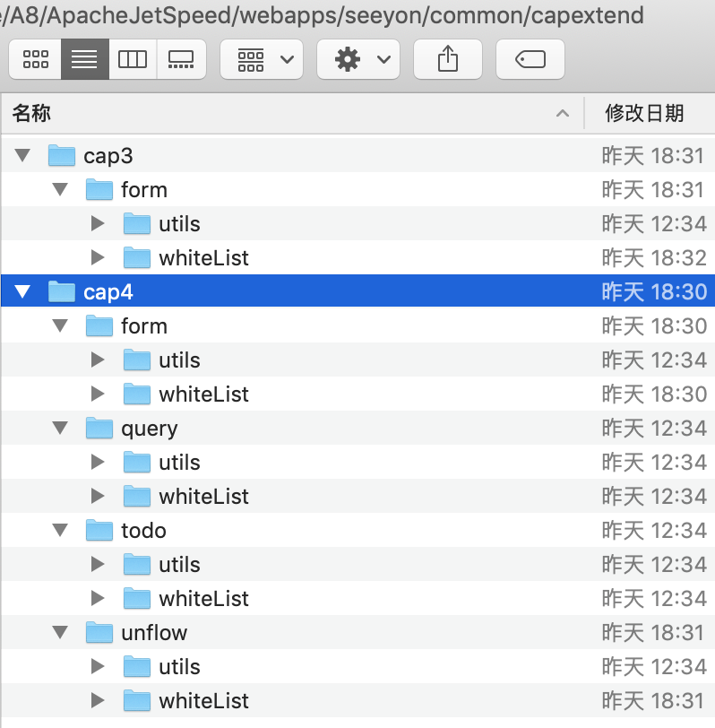Open the gear action menu

358,60
